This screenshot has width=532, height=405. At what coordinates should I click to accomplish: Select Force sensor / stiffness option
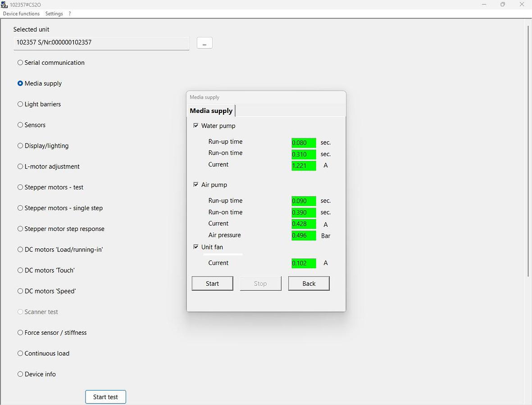click(x=20, y=333)
